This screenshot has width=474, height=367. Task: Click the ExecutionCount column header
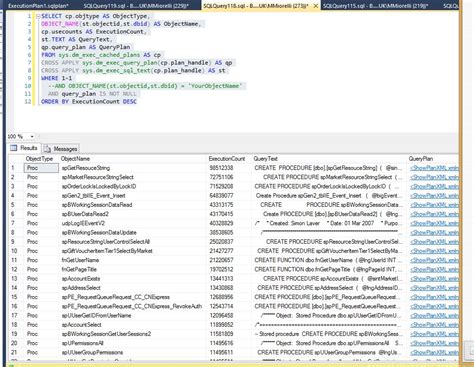(x=227, y=159)
